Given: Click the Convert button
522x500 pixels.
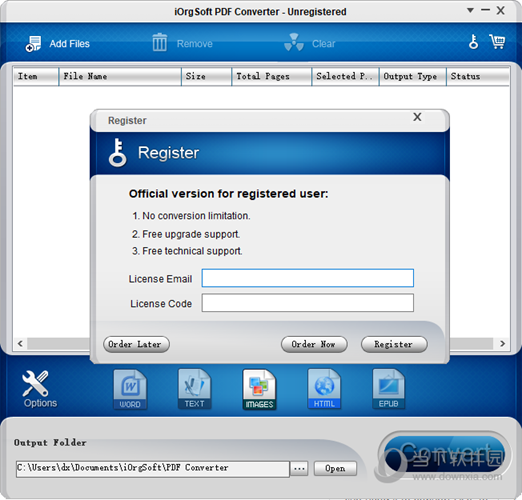Looking at the screenshot, I should pos(445,455).
